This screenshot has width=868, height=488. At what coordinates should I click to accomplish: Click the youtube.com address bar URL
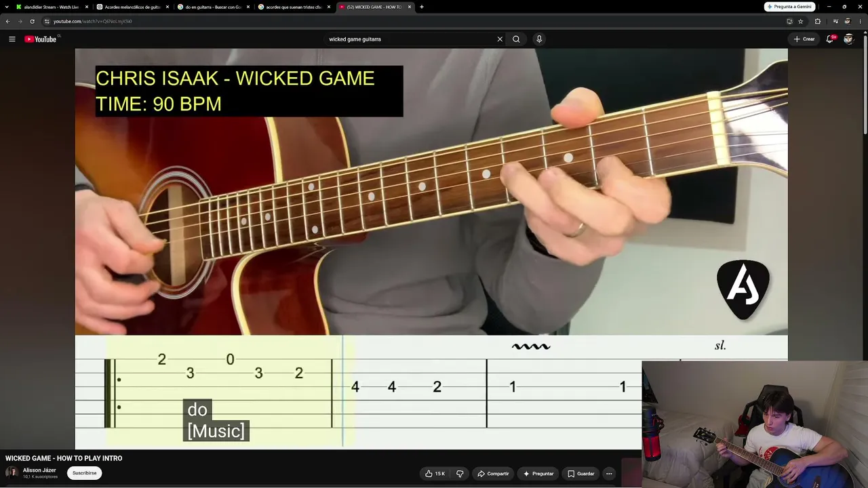(93, 21)
